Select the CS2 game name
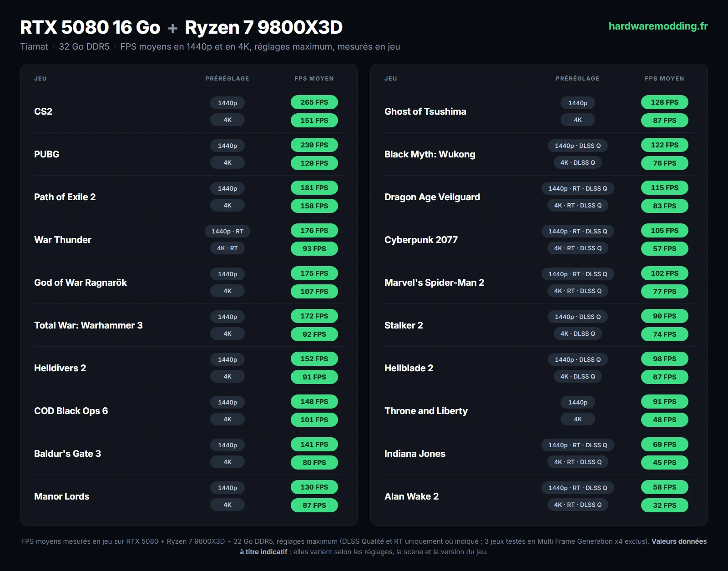Image resolution: width=728 pixels, height=571 pixels. pyautogui.click(x=43, y=111)
